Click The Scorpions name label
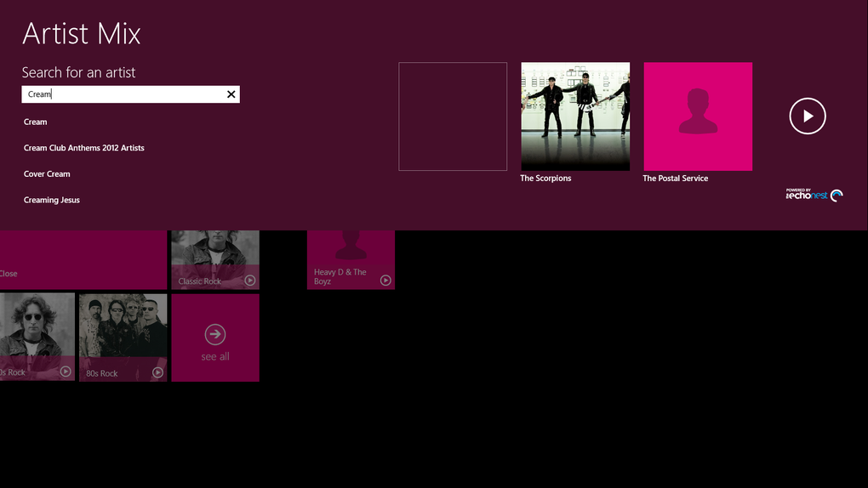The height and width of the screenshot is (488, 868). tap(545, 179)
